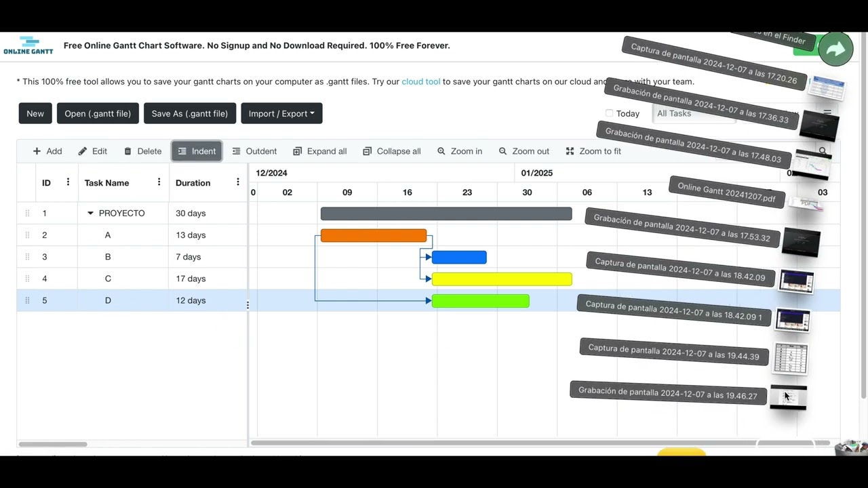Viewport: 868px width, 488px height.
Task: Open Task Name column options menu
Action: (x=159, y=182)
